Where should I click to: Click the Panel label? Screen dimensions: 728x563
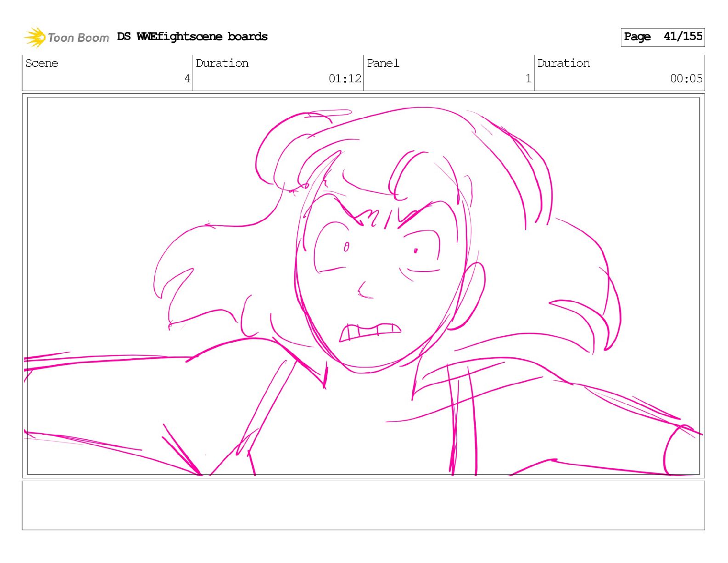[x=383, y=63]
